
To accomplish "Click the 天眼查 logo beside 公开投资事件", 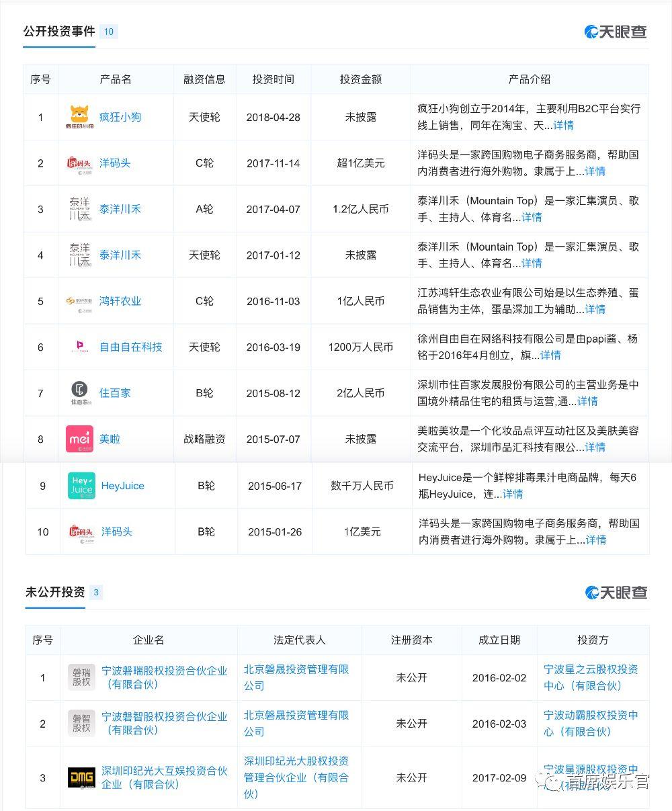I will 616,32.
